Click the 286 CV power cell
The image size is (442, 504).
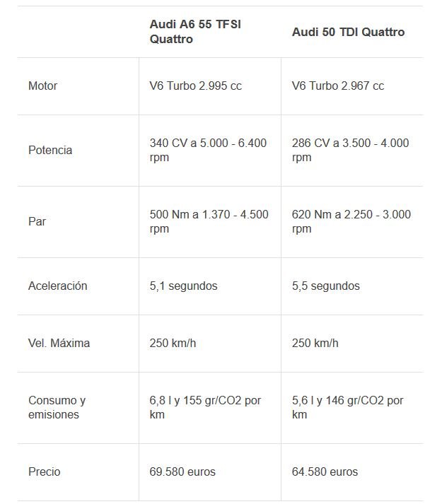[350, 150]
